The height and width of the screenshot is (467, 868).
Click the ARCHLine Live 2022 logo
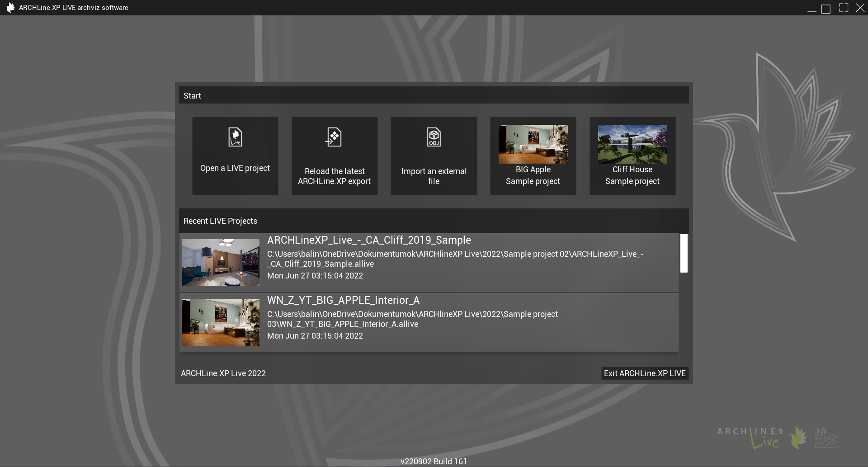pos(777,438)
